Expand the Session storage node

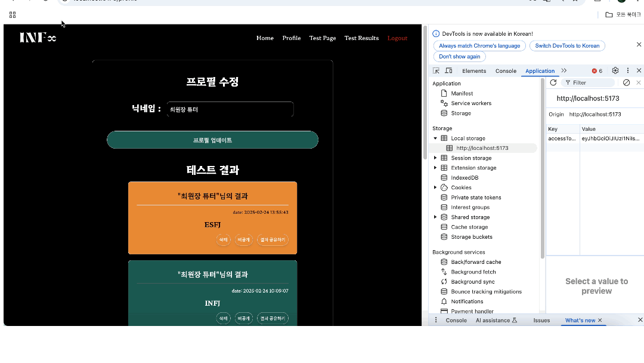tap(435, 158)
